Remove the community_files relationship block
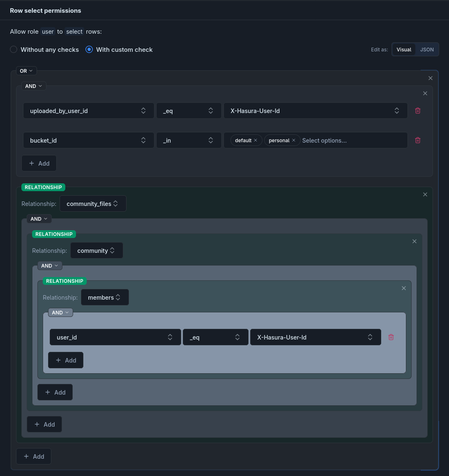 click(x=425, y=194)
